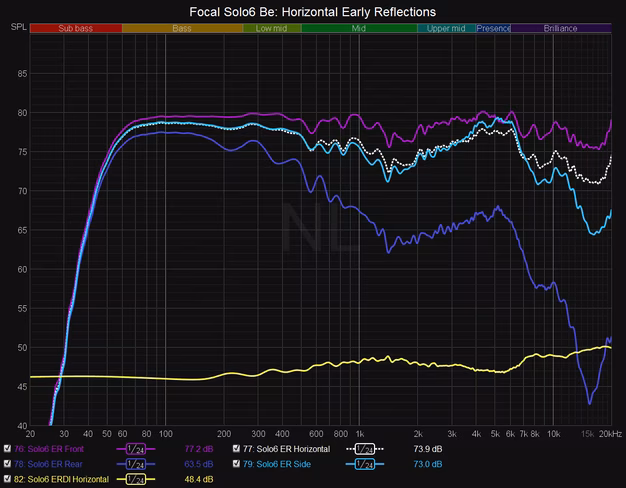This screenshot has height=488, width=626.
Task: Select the '76: Solo6 ER Front' legend label
Action: coord(49,449)
